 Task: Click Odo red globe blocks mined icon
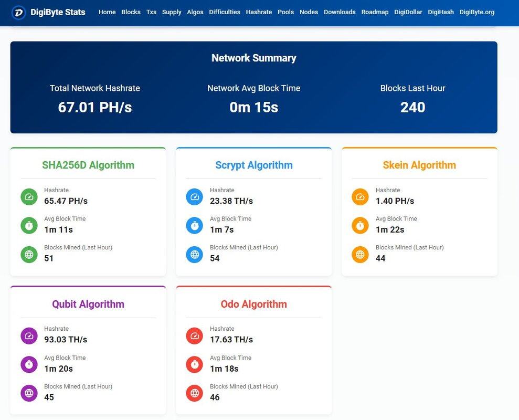click(x=195, y=393)
